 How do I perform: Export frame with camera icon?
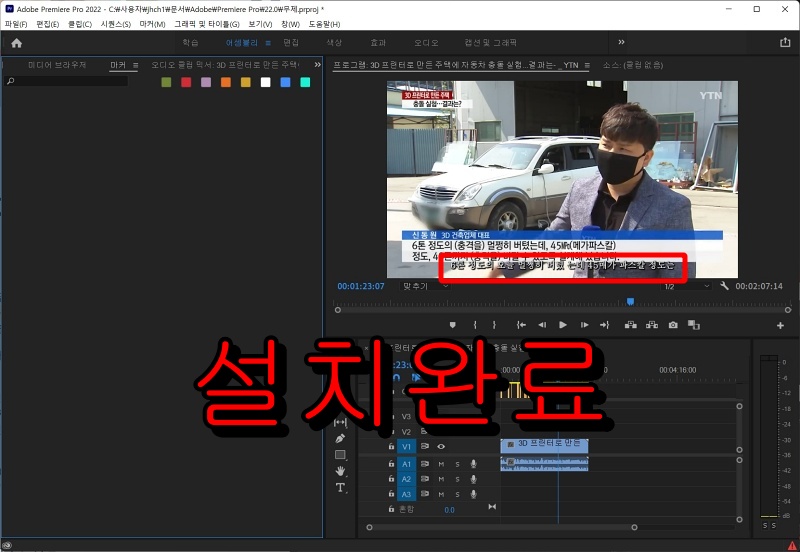point(673,325)
